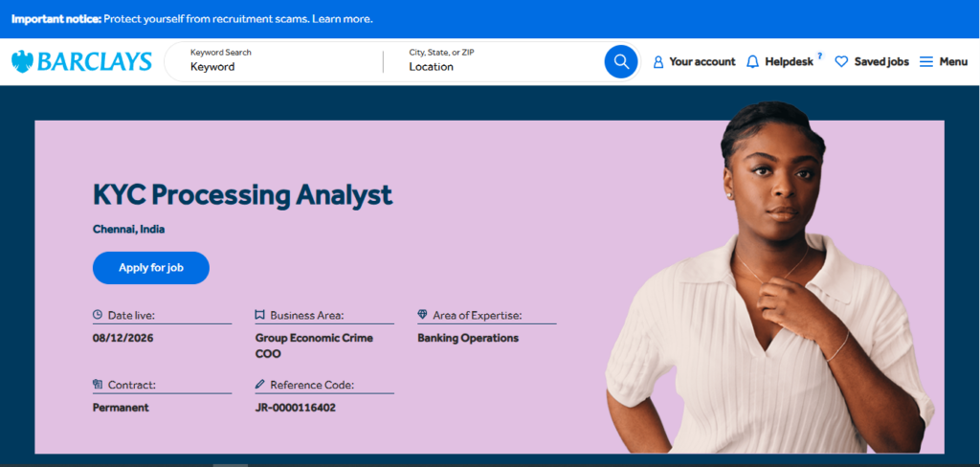Image resolution: width=980 pixels, height=467 pixels.
Task: Click the blue magnifier search button
Action: 620,61
